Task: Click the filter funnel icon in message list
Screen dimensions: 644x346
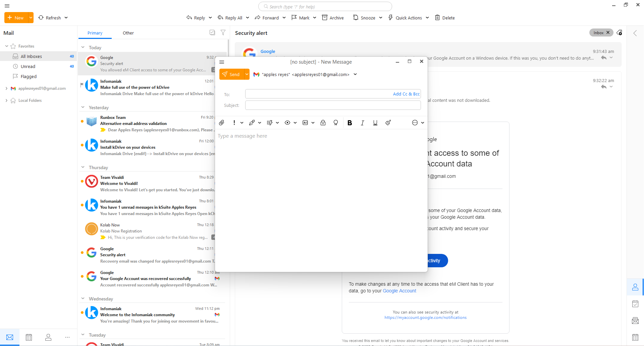Action: point(223,32)
